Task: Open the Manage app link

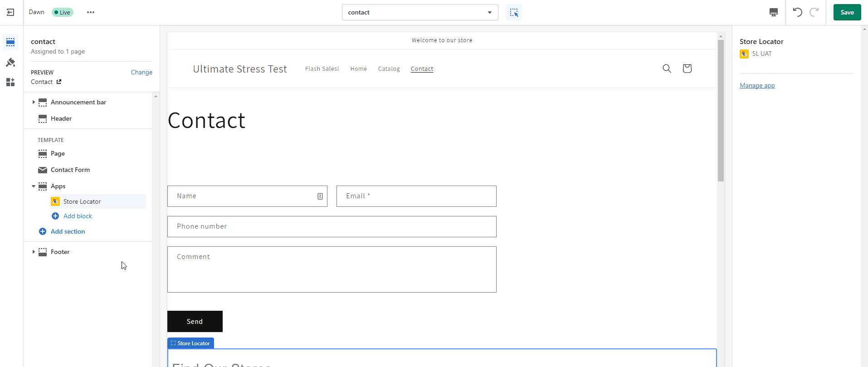Action: click(x=757, y=85)
